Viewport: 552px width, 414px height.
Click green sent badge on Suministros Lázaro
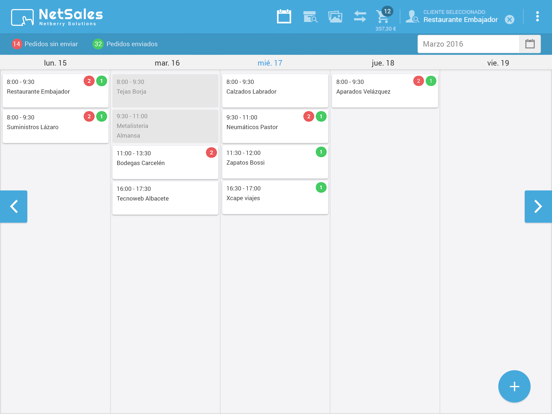coord(101,116)
